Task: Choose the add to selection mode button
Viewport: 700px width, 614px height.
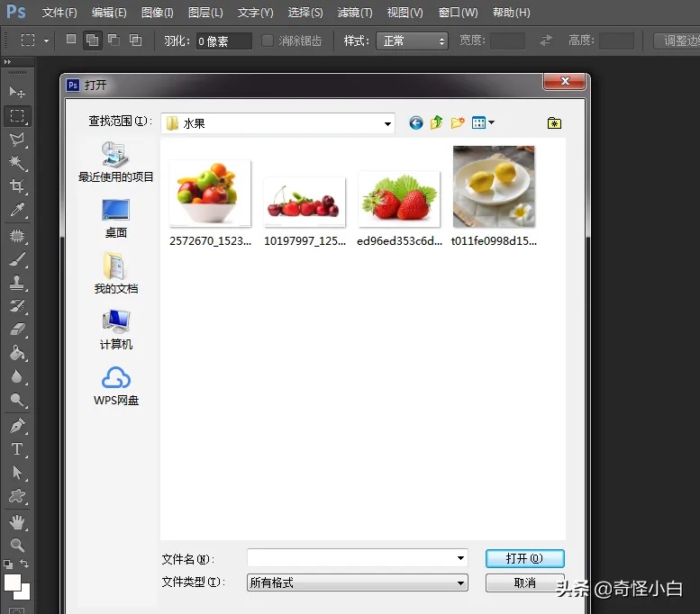Action: pos(92,41)
